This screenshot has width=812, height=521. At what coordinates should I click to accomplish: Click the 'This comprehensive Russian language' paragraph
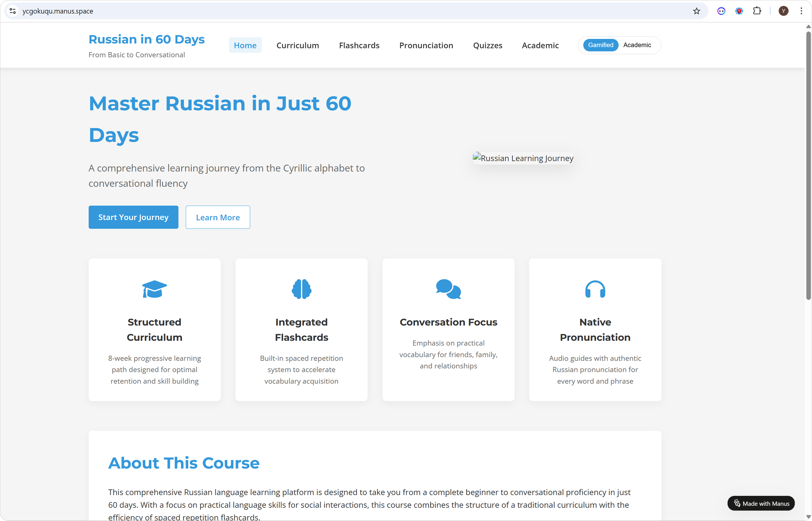[369, 504]
